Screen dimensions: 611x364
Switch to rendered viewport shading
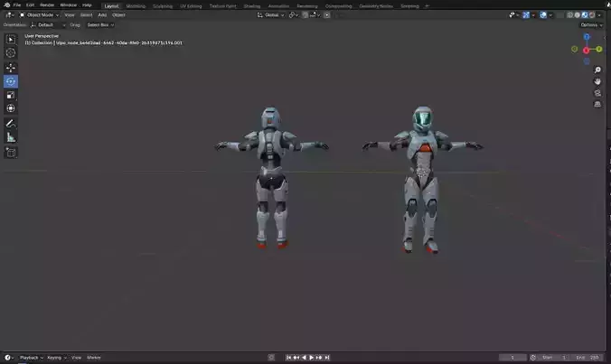tap(592, 15)
